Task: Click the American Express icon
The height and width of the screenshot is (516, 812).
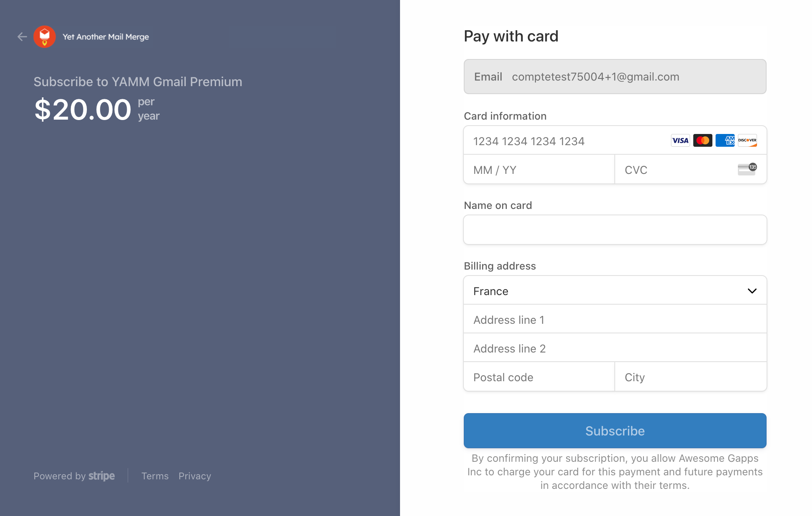Action: pos(725,140)
